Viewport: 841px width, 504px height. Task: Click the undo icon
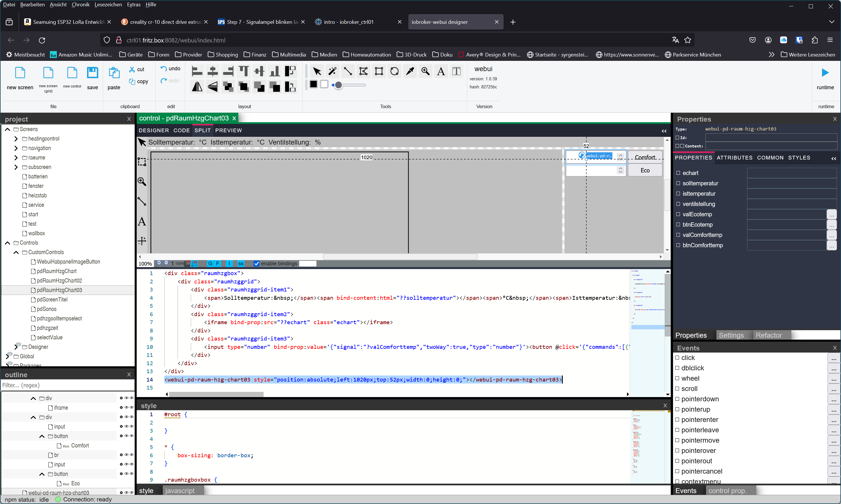coord(163,69)
